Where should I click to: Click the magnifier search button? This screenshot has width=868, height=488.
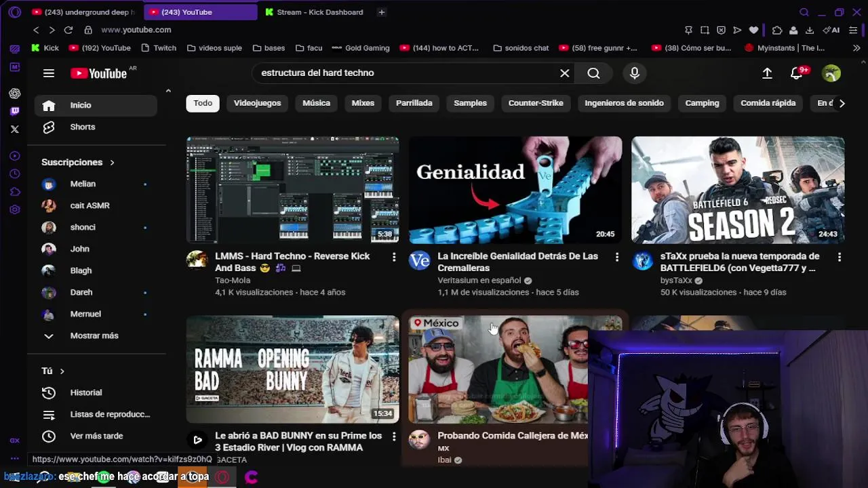[x=593, y=73]
